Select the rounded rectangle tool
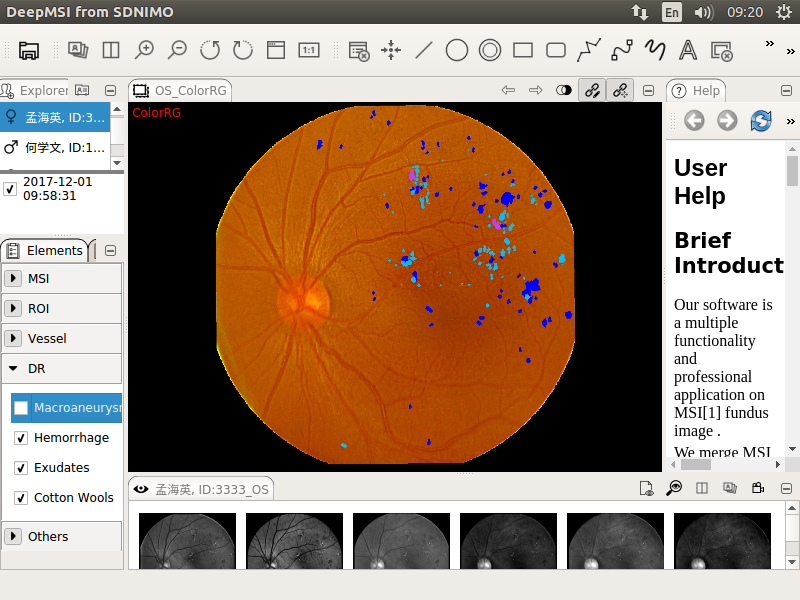Screen dimensions: 800x600 pyautogui.click(x=556, y=50)
